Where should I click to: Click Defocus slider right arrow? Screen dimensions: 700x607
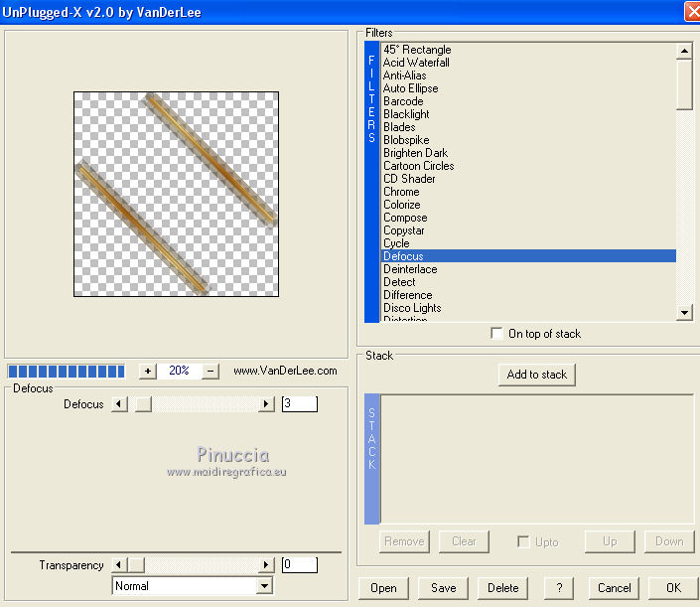point(266,404)
